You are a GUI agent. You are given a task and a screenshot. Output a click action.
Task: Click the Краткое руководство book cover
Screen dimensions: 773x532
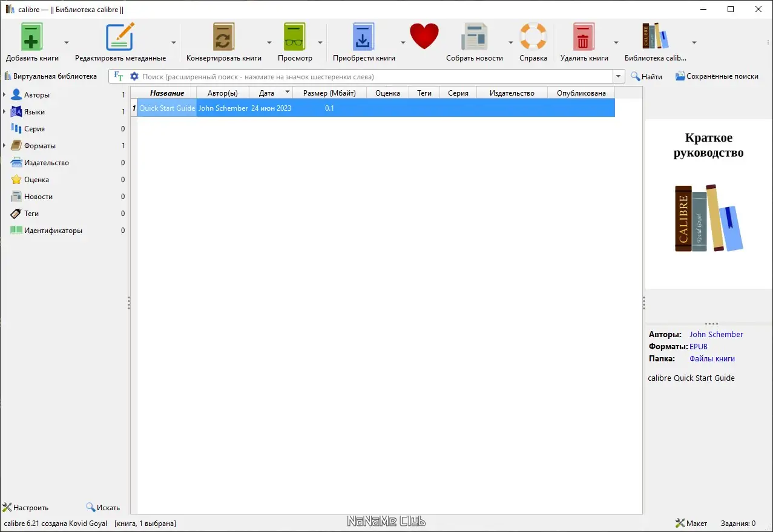click(709, 204)
